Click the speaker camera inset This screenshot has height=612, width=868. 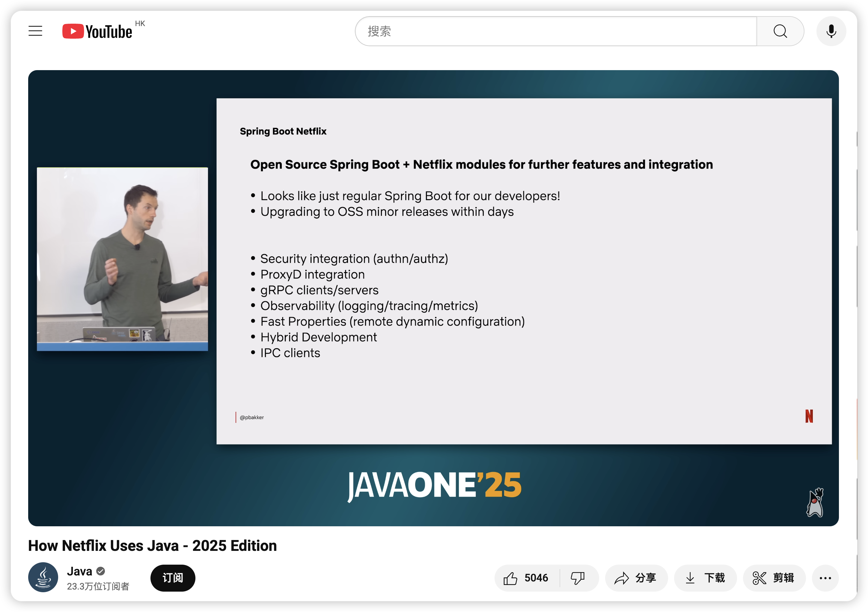pyautogui.click(x=122, y=259)
